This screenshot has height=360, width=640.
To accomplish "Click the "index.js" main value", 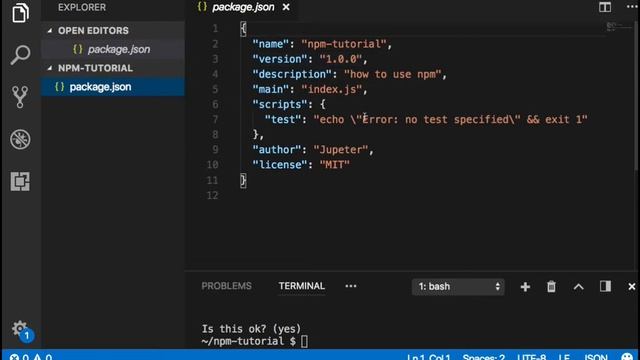I will [x=331, y=89].
